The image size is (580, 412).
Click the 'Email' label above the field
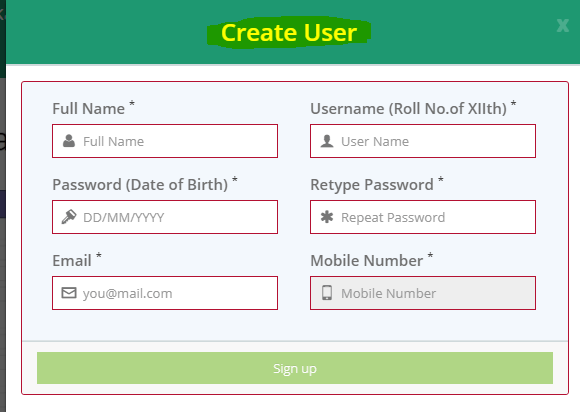pyautogui.click(x=72, y=260)
